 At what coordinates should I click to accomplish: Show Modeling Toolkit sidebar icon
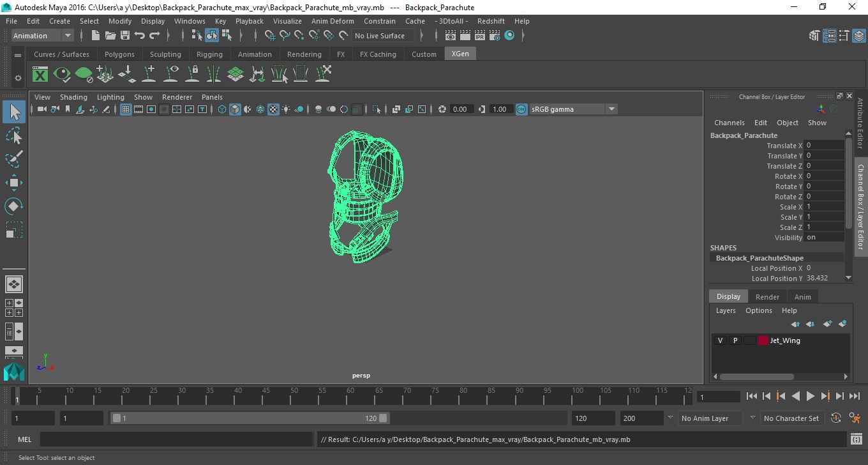[x=814, y=36]
